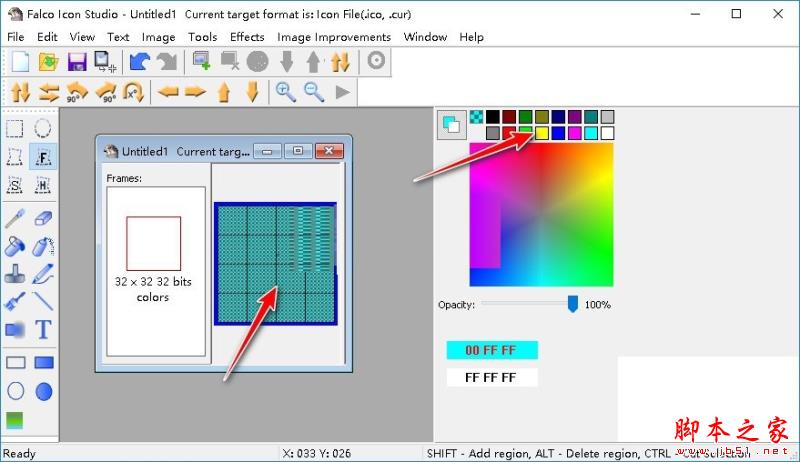The height and width of the screenshot is (462, 800).
Task: Select the H selection tool
Action: 43,185
